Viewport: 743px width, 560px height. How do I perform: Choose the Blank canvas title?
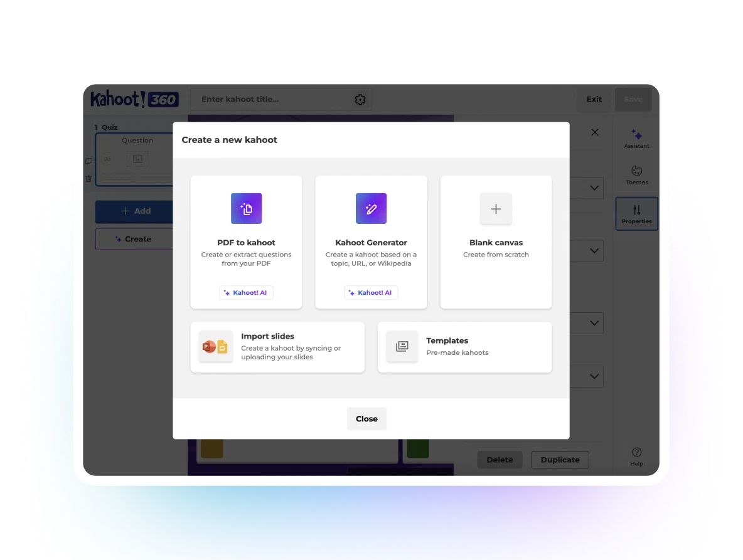coord(496,242)
